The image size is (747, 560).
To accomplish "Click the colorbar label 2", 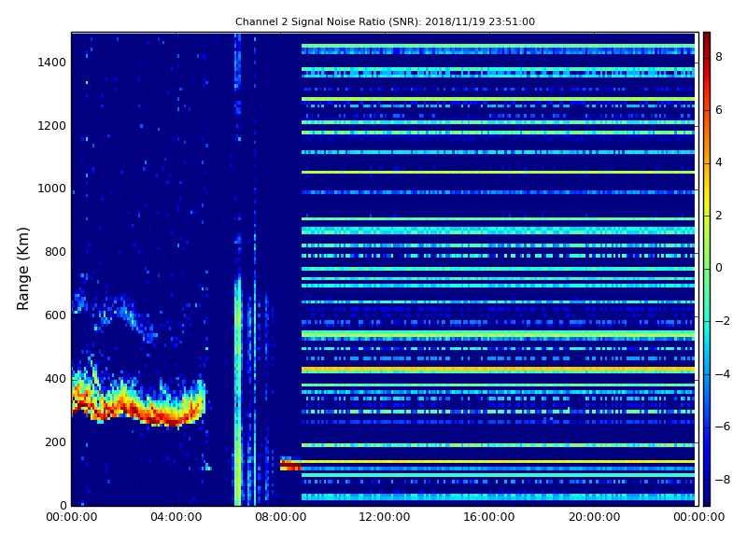I will coord(719,216).
